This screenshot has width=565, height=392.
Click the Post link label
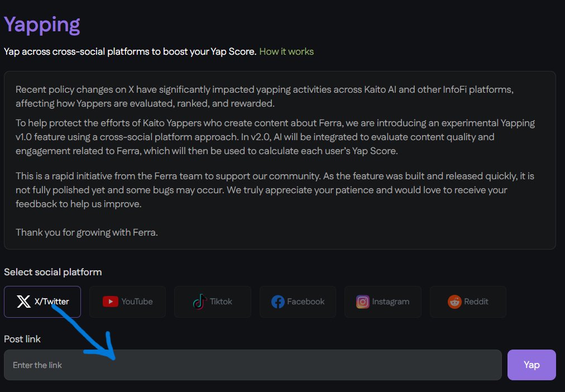point(22,339)
